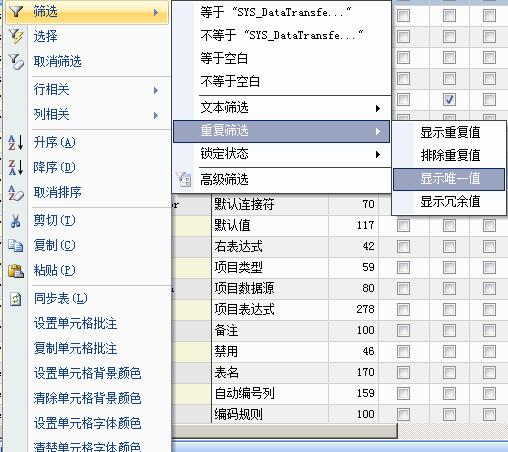Click the sync table icon beside 同步表

click(16, 299)
